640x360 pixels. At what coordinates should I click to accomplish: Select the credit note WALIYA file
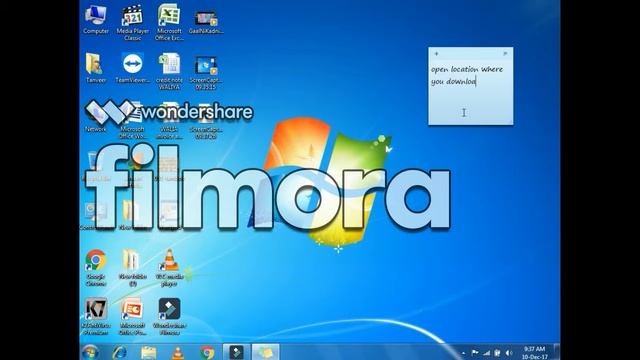(x=169, y=71)
